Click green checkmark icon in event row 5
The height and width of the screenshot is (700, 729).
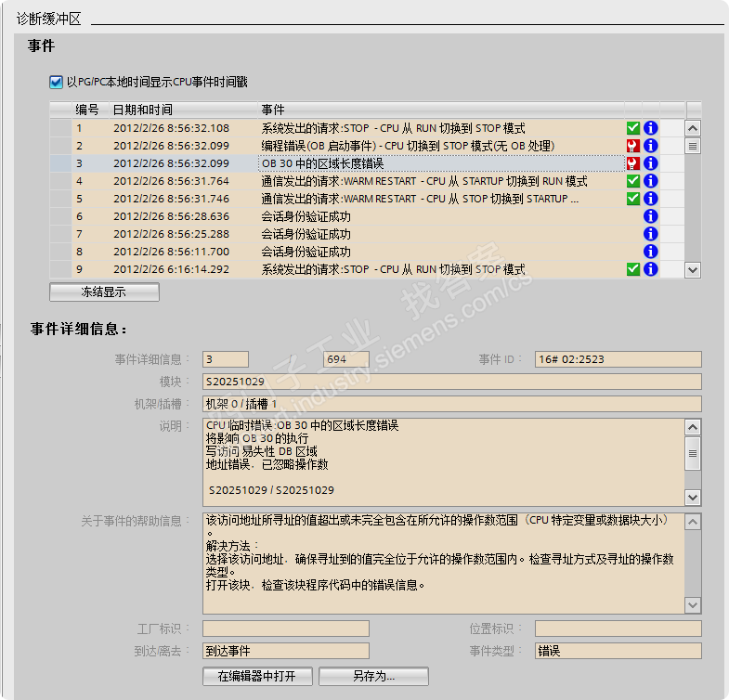[x=632, y=199]
